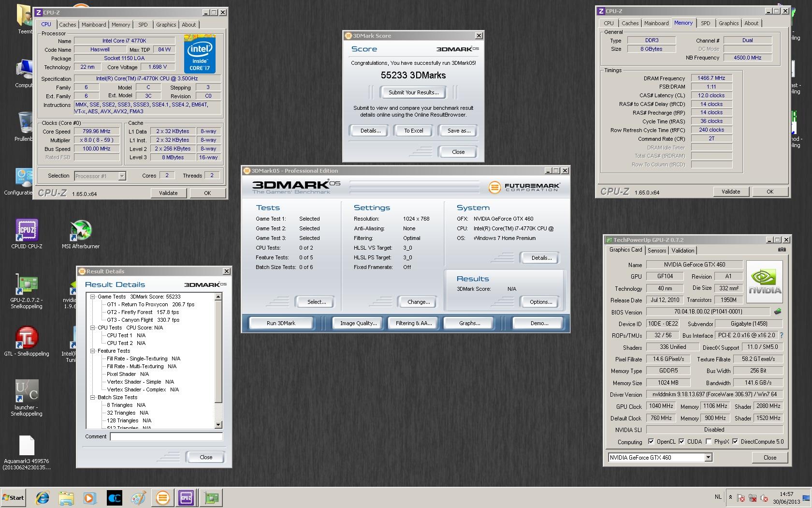
Task: Open GPU selection dropdown in GPU-Z
Action: [x=708, y=457]
